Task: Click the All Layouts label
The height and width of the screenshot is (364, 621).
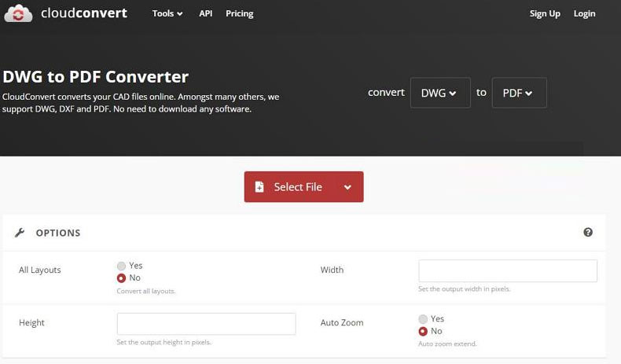Action: click(x=40, y=270)
